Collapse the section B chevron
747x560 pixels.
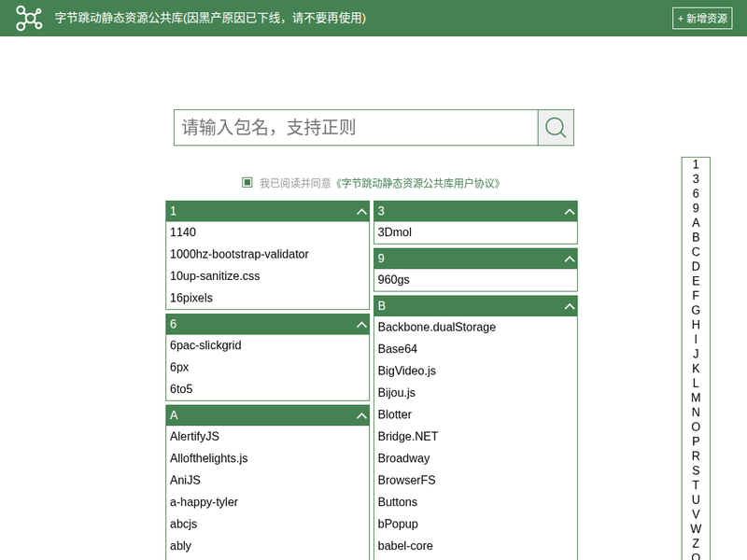click(x=570, y=307)
